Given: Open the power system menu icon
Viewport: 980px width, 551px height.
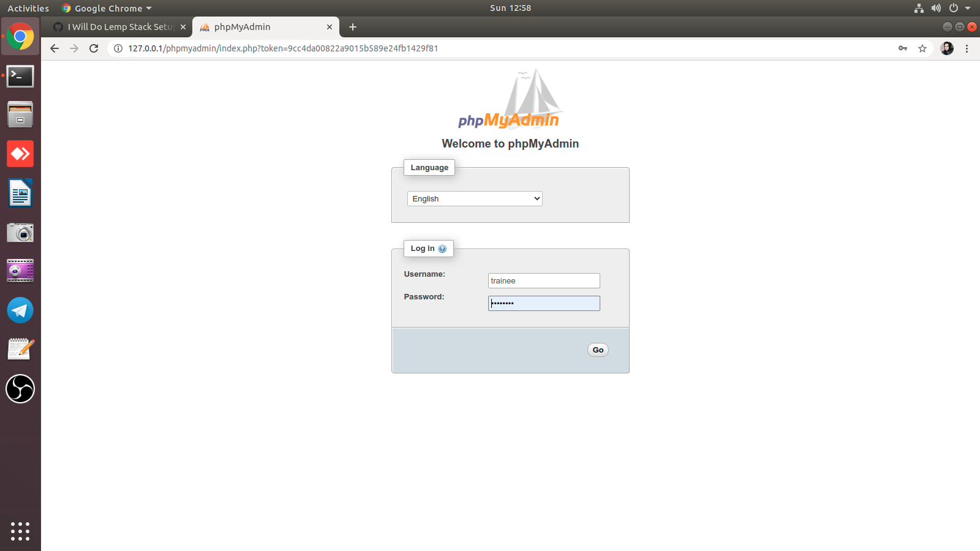Looking at the screenshot, I should (x=953, y=8).
